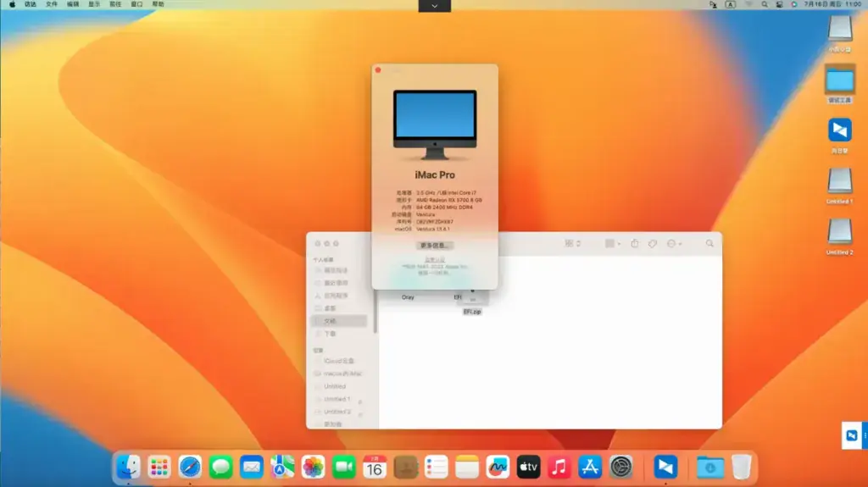868x487 pixels.
Task: Select the Oray item in Finder
Action: point(408,297)
